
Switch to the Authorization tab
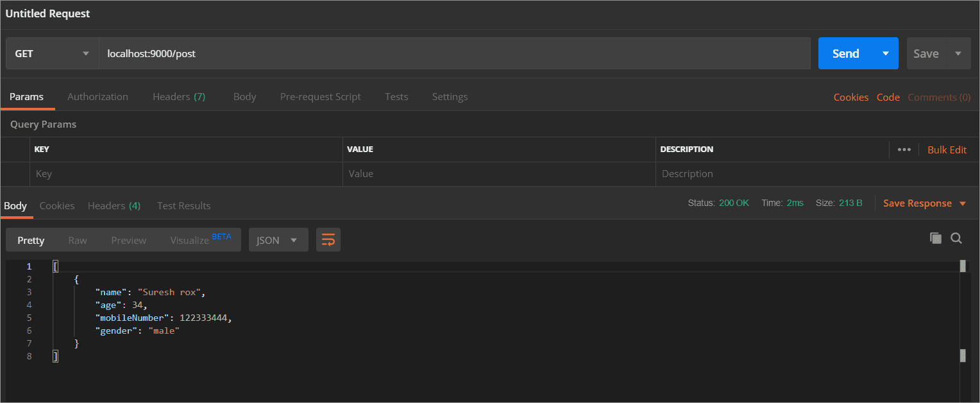97,97
